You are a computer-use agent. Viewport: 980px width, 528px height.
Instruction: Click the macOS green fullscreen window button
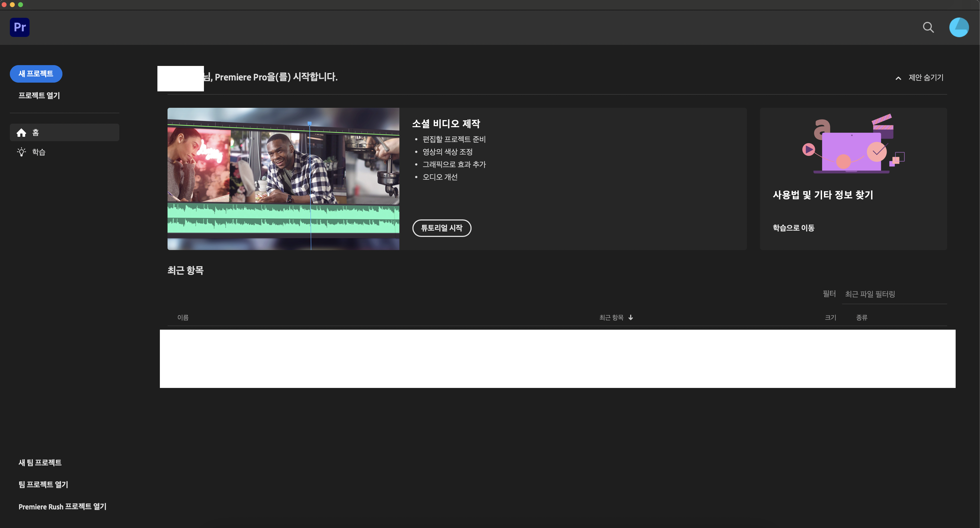(x=21, y=5)
